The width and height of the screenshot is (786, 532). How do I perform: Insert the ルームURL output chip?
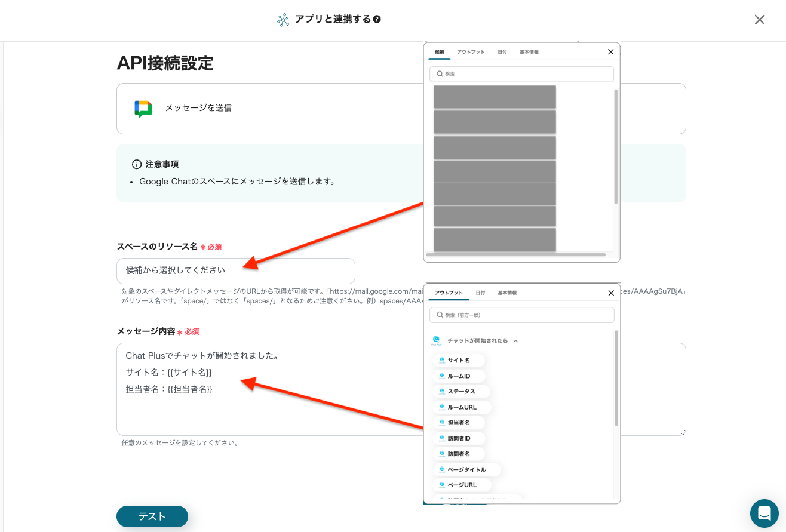[x=462, y=407]
